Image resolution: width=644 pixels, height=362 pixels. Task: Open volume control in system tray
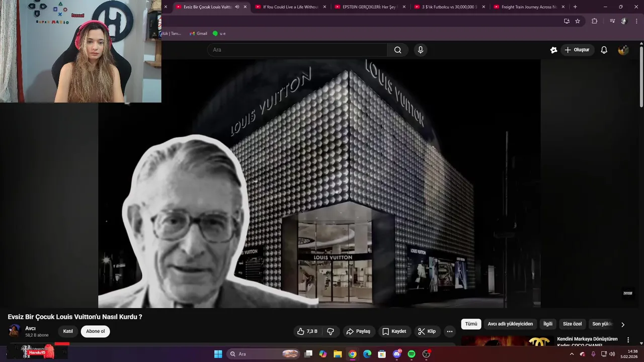point(612,354)
